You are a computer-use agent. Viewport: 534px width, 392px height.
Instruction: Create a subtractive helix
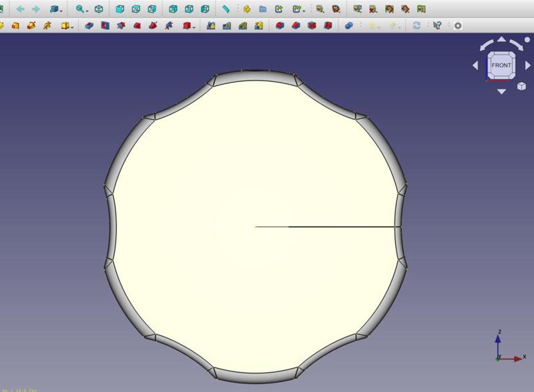[x=170, y=25]
